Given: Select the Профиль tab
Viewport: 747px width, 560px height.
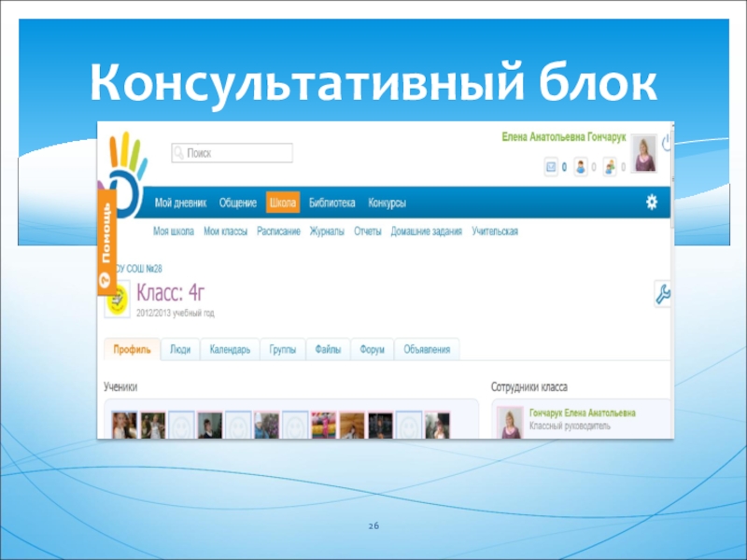Looking at the screenshot, I should (132, 349).
